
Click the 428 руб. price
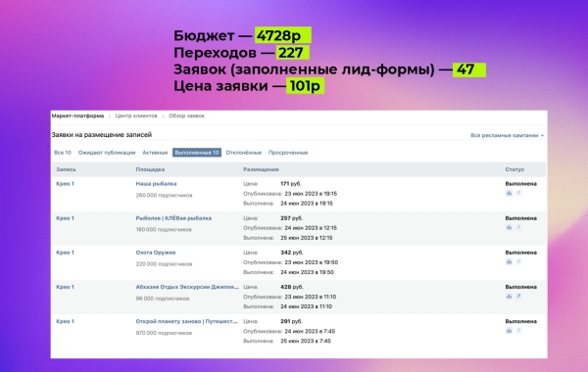292,287
